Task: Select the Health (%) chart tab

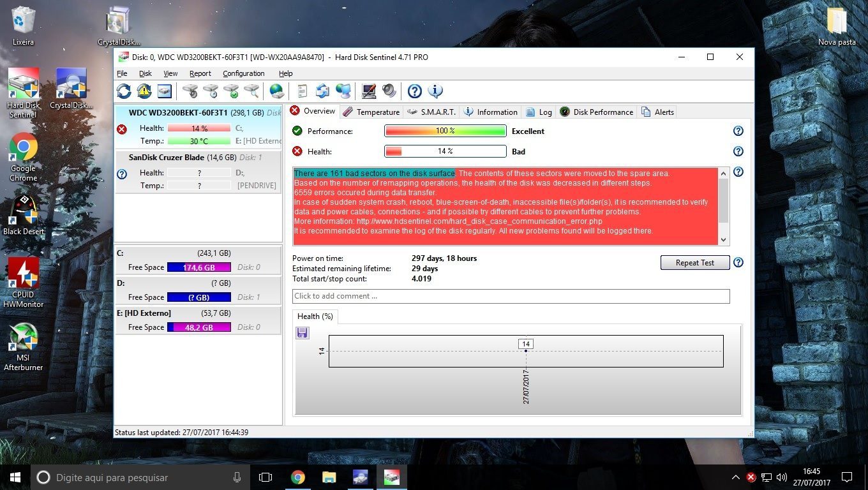Action: pos(315,316)
